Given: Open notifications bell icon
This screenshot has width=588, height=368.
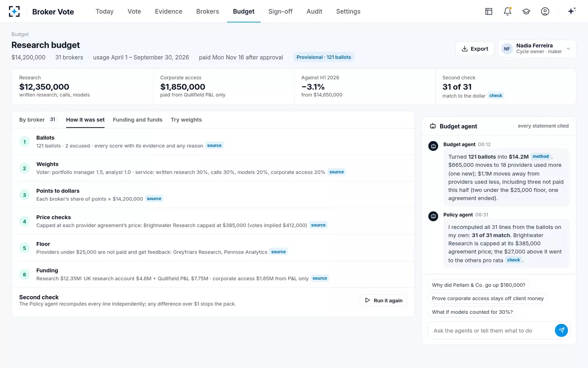Looking at the screenshot, I should (x=508, y=11).
